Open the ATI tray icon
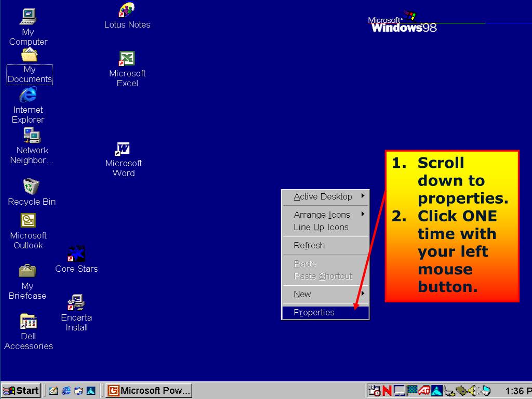 pyautogui.click(x=424, y=391)
